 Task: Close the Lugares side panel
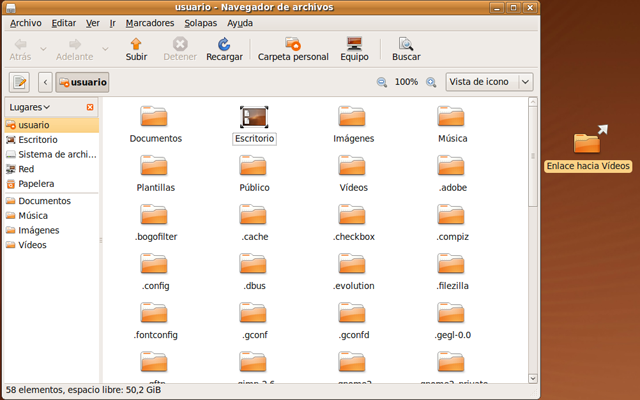[x=90, y=107]
